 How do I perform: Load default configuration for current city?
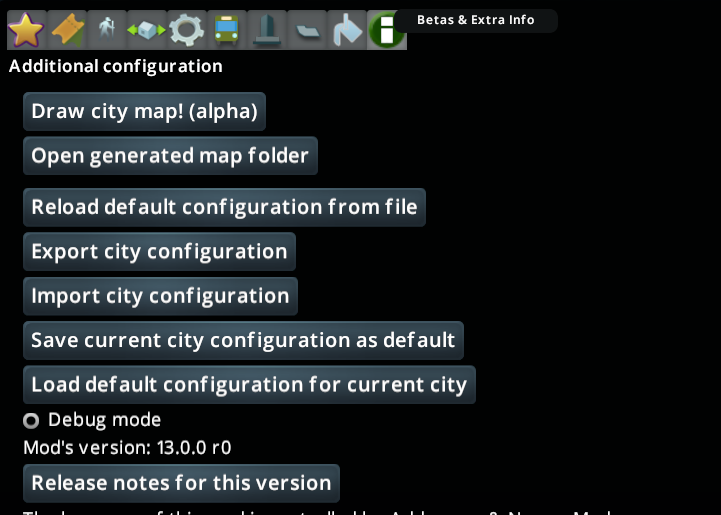click(x=249, y=385)
